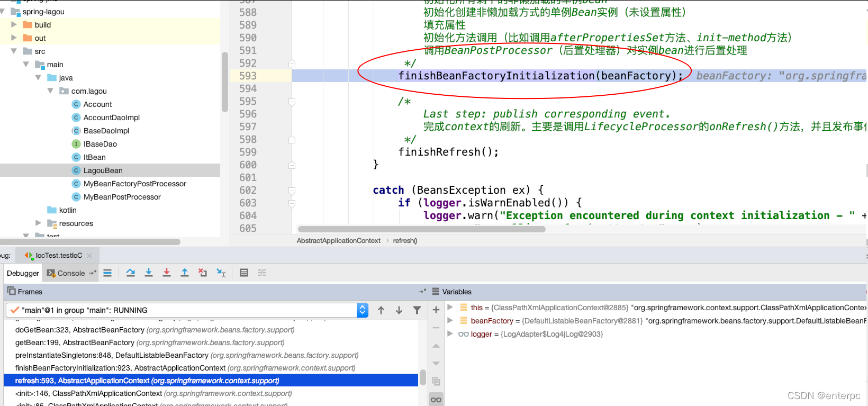The height and width of the screenshot is (406, 868).
Task: Click the Drop Frame icon
Action: point(203,273)
